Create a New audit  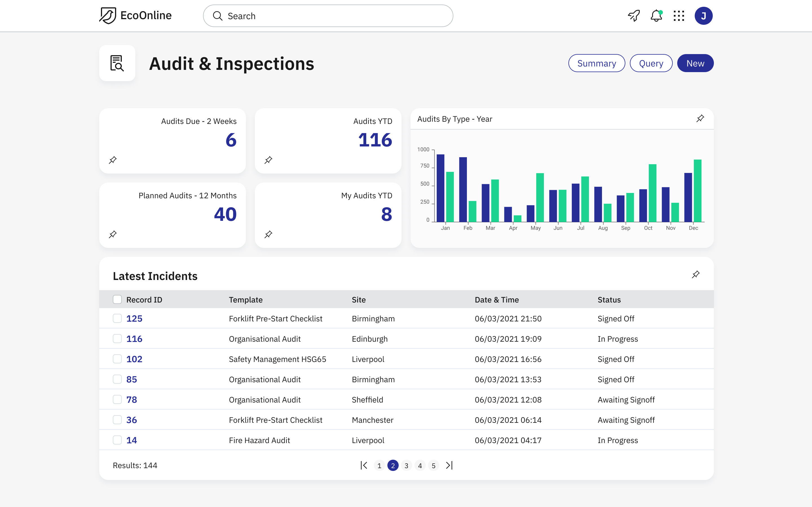(x=695, y=63)
